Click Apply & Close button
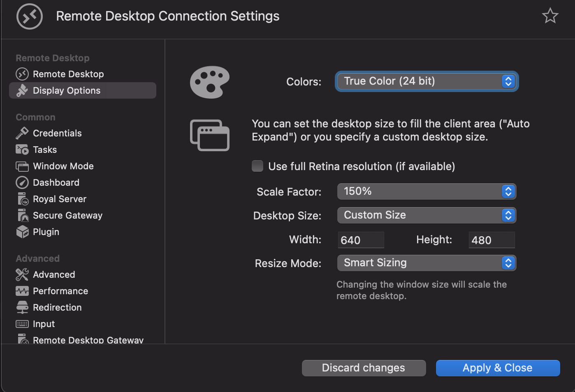Viewport: 575px width, 392px height. coord(498,368)
